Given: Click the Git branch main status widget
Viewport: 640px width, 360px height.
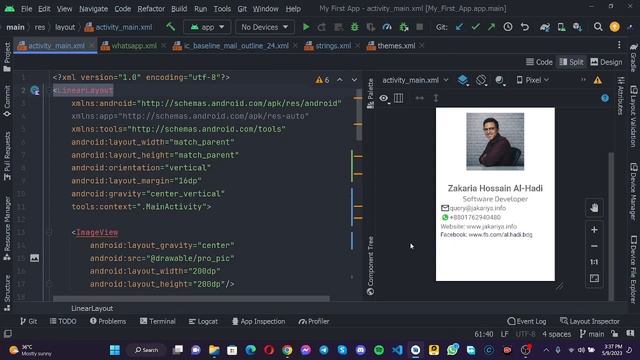Looking at the screenshot, I should tap(592, 334).
